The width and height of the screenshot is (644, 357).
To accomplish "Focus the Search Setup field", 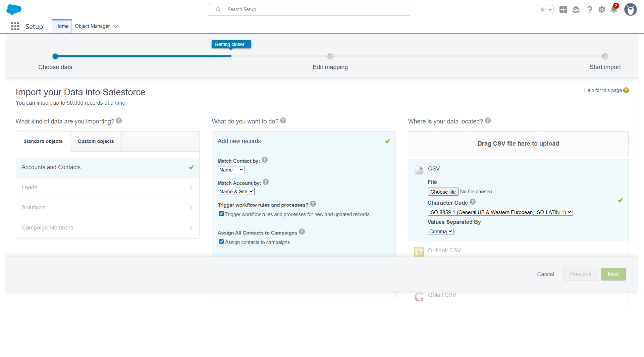I will click(309, 9).
